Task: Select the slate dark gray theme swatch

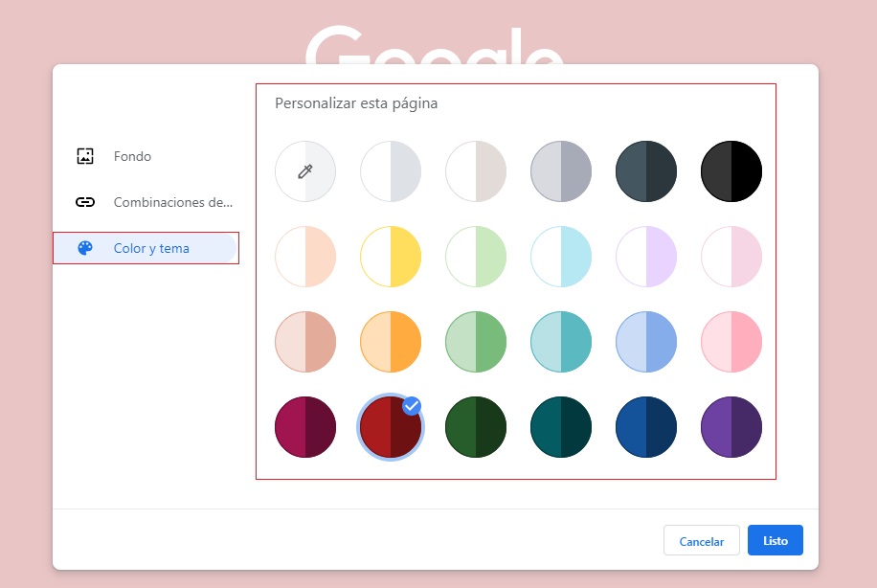Action: [646, 171]
